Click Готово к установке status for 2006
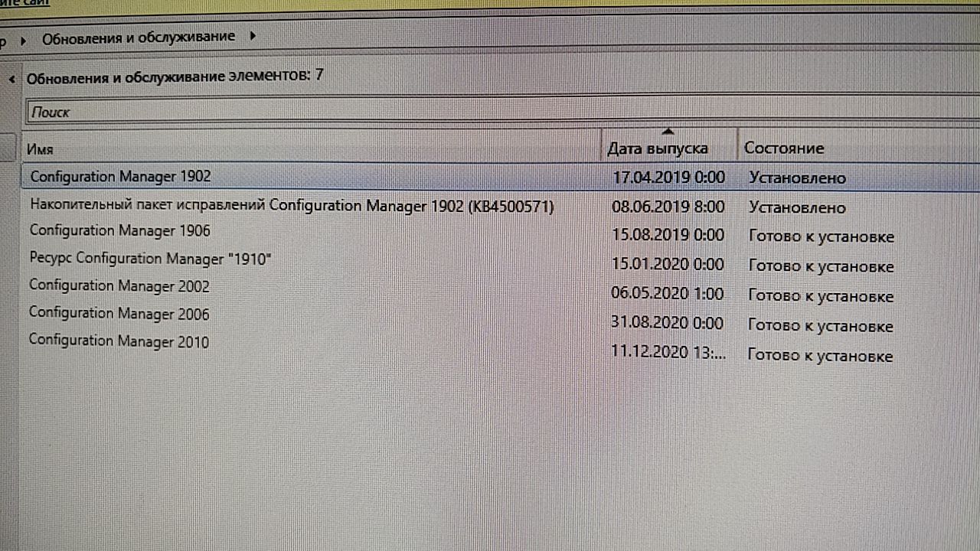This screenshot has width=980, height=551. (821, 326)
